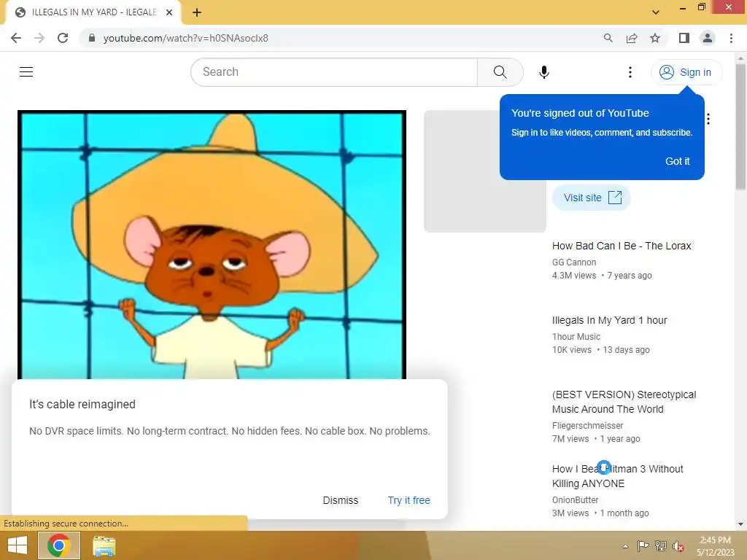Click the magnifier search button beside search box
Viewport: 747px width, 560px height.
pos(500,72)
